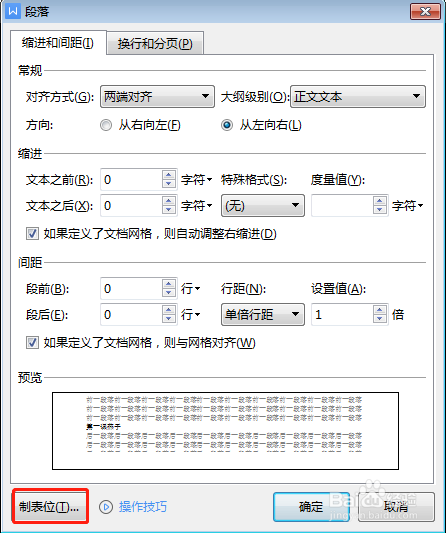This screenshot has width=446, height=533.
Task: Select the 从右向左 radio button
Action: 106,125
